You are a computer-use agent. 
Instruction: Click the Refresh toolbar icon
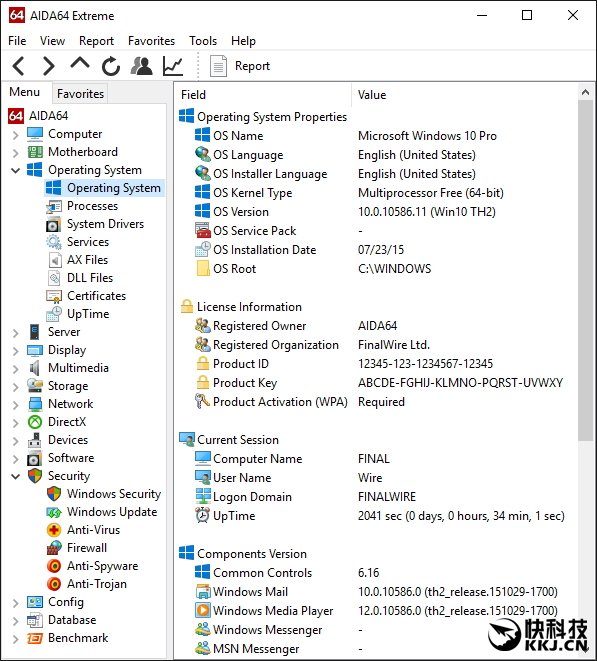(111, 66)
